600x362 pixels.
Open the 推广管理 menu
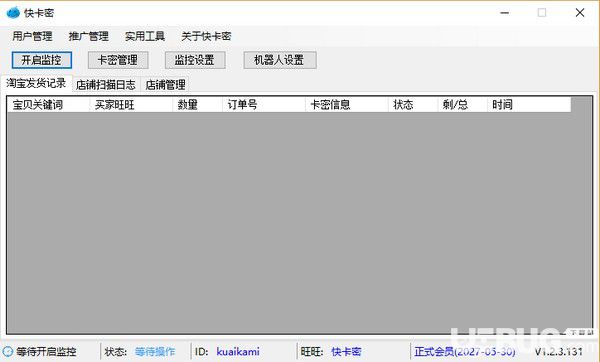(88, 36)
